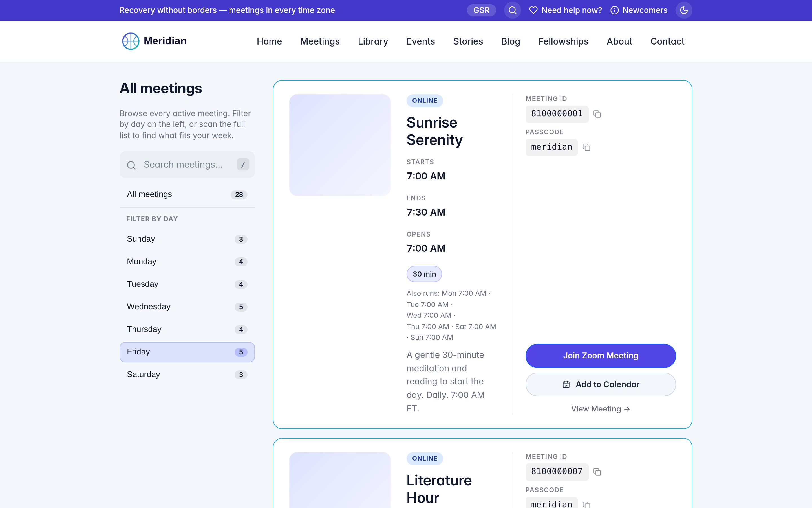The width and height of the screenshot is (812, 508).
Task: Copy meeting ID 8100000001
Action: pos(597,114)
